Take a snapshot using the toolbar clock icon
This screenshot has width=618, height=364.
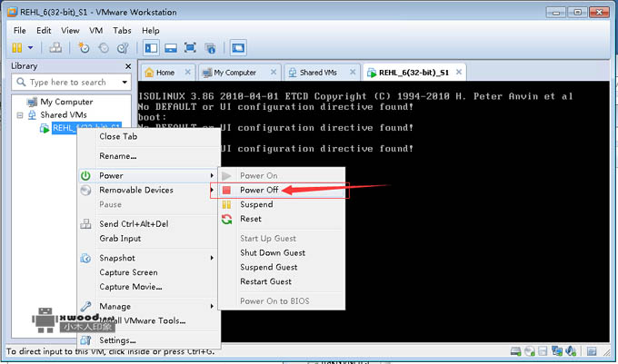point(84,48)
